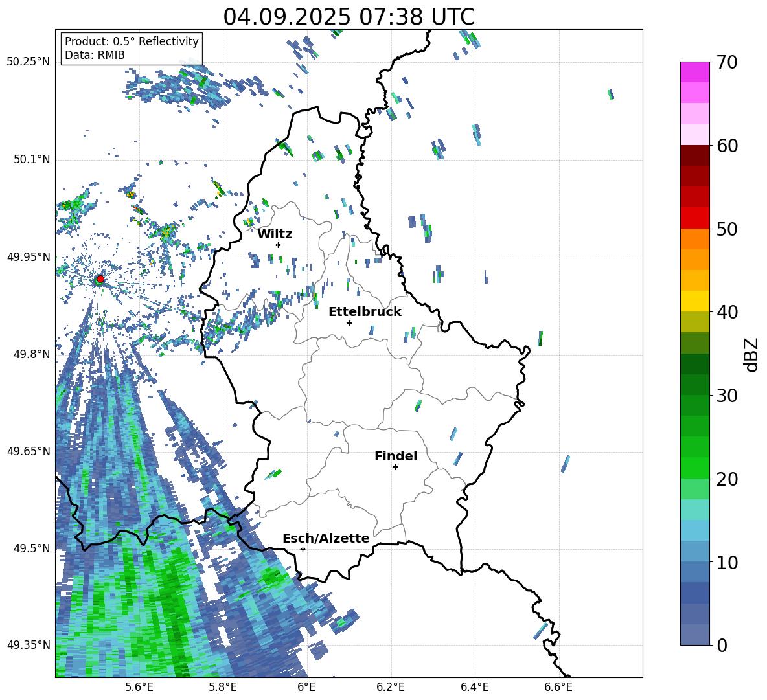767x700 pixels.
Task: Click the 49.95°N latitude label
Action: 29,256
